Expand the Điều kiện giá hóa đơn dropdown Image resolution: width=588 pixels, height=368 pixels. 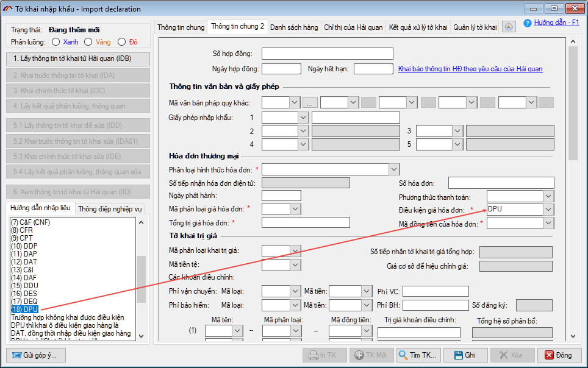tap(548, 210)
